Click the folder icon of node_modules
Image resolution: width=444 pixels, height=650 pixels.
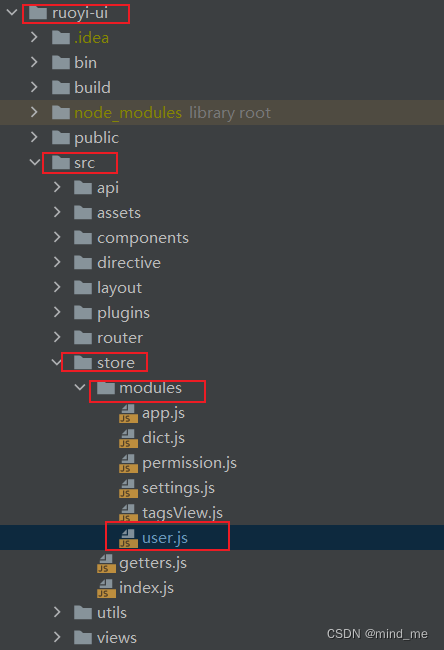61,112
